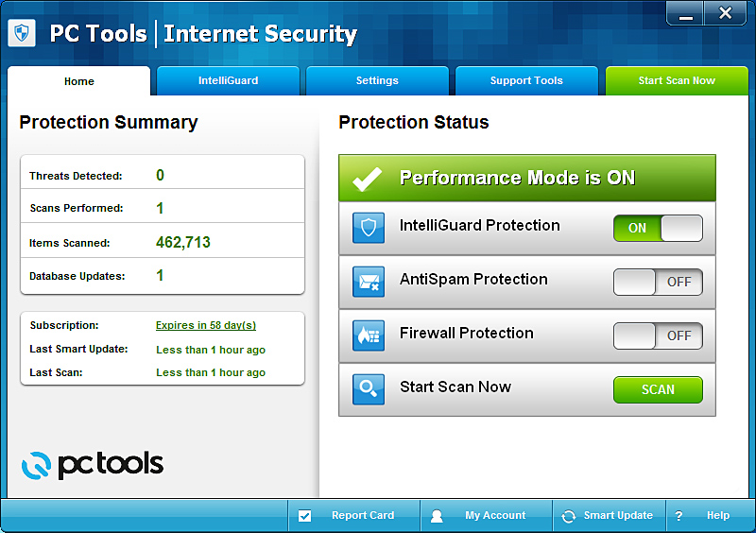Enable the AntiSpam Protection switch
Image resolution: width=756 pixels, height=533 pixels.
pos(658,282)
